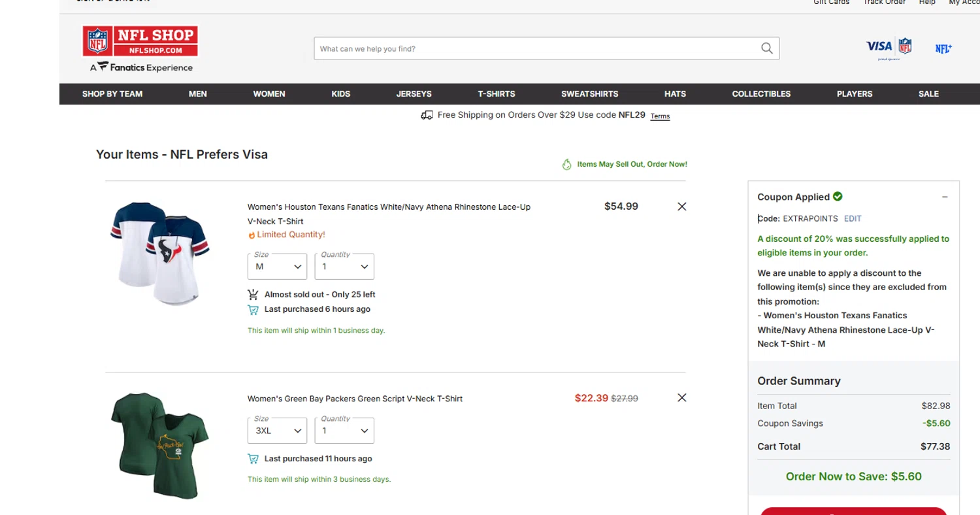
Task: Open the Women menu
Action: [269, 94]
